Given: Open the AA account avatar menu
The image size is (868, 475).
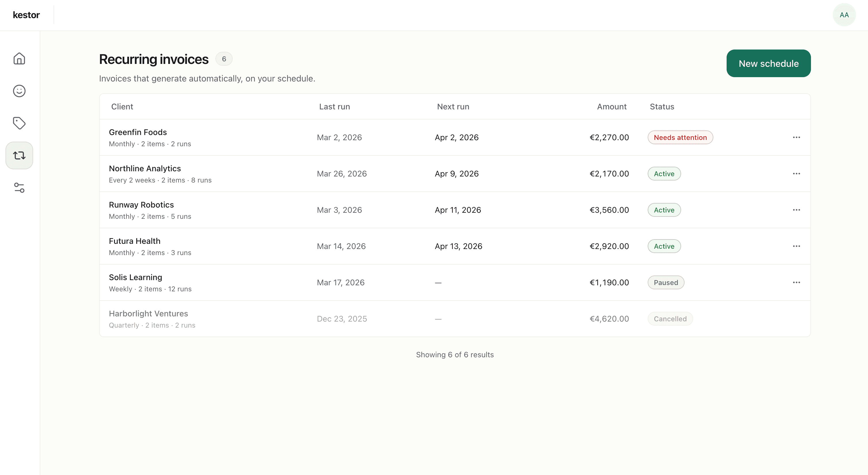Looking at the screenshot, I should coord(844,14).
